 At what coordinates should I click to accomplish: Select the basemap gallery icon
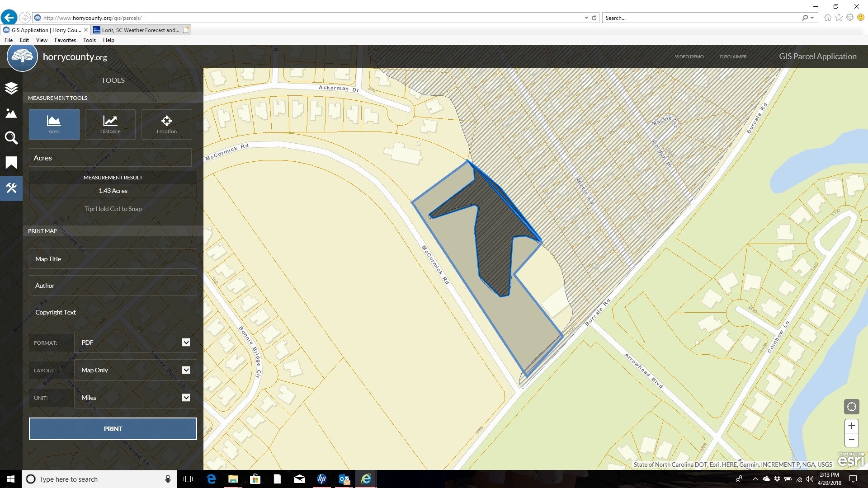[x=11, y=113]
